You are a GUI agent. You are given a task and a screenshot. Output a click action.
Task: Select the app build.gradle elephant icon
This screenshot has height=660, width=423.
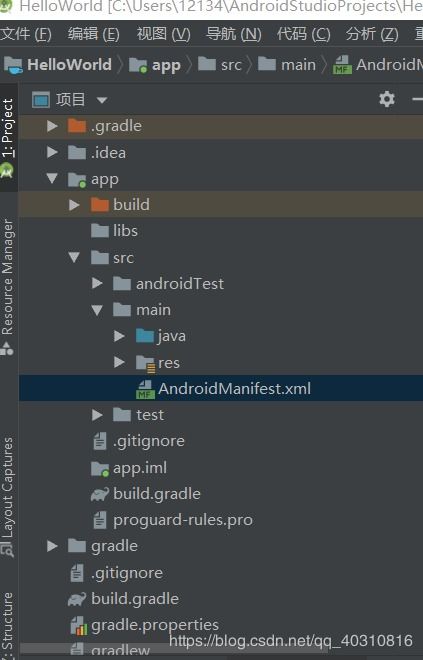[100, 494]
